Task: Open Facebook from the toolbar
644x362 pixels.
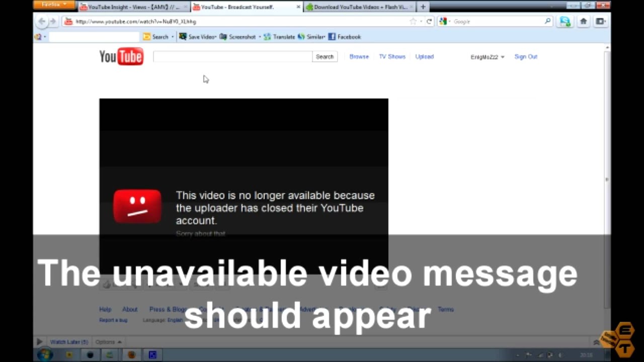Action: click(345, 37)
